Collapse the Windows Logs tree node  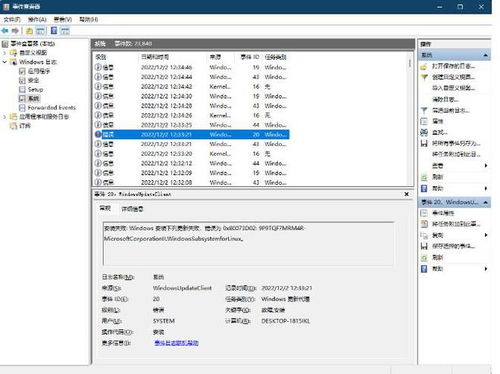[5, 62]
